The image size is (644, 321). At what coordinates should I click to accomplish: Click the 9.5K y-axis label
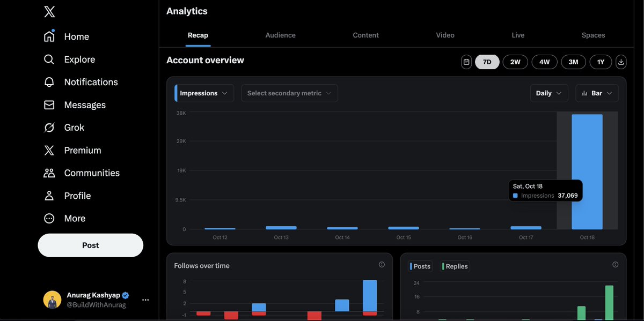point(180,200)
